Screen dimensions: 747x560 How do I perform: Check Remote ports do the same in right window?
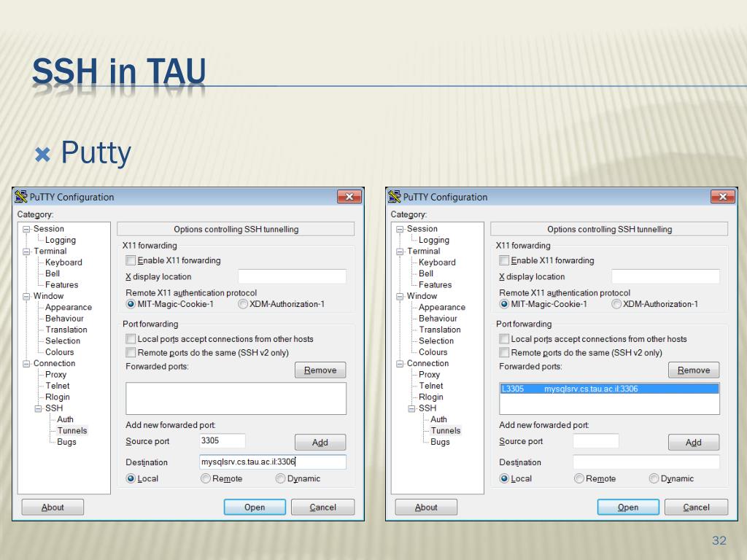click(x=504, y=352)
